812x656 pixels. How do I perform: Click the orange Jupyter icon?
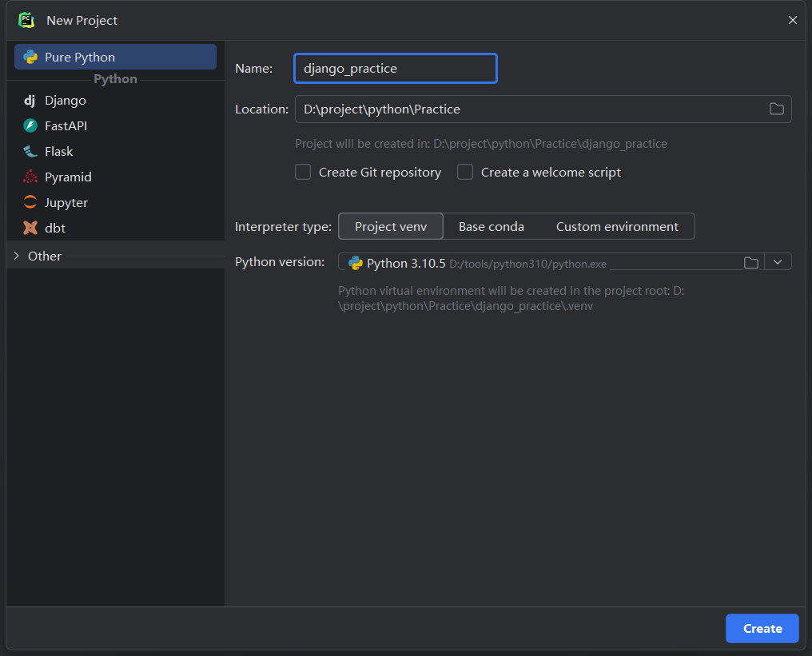pyautogui.click(x=30, y=202)
